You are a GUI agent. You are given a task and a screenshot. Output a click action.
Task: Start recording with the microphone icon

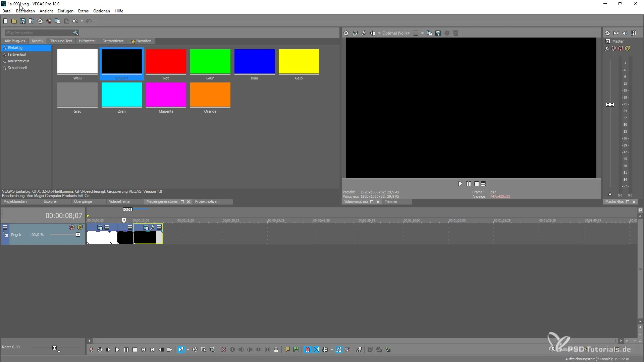[x=91, y=350]
